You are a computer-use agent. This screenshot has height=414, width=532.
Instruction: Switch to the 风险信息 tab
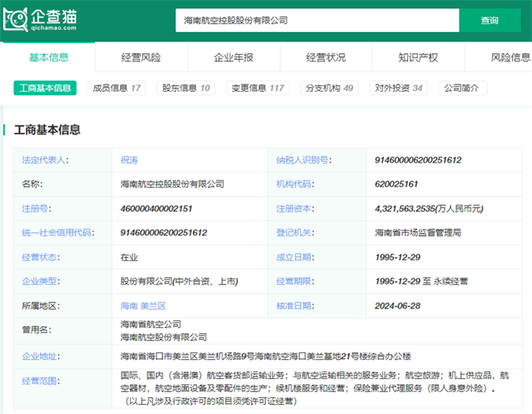(510, 58)
